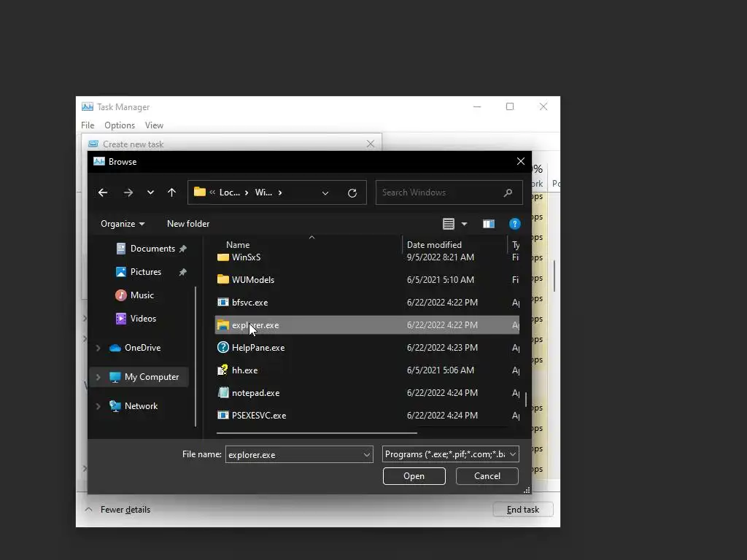
Task: Click the hh.exe file icon
Action: point(223,370)
